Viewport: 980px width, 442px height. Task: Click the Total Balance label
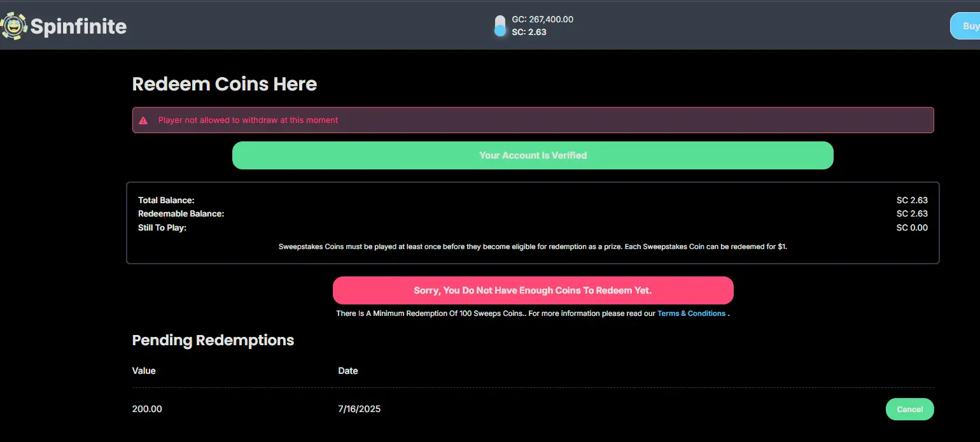click(x=166, y=200)
